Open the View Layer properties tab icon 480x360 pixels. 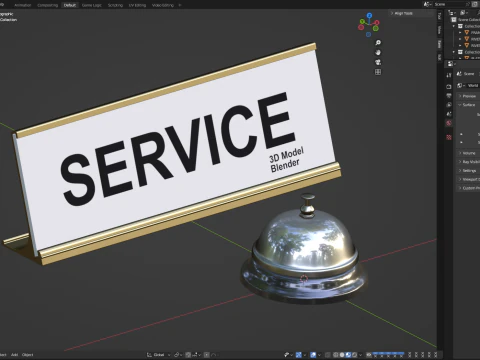449,105
